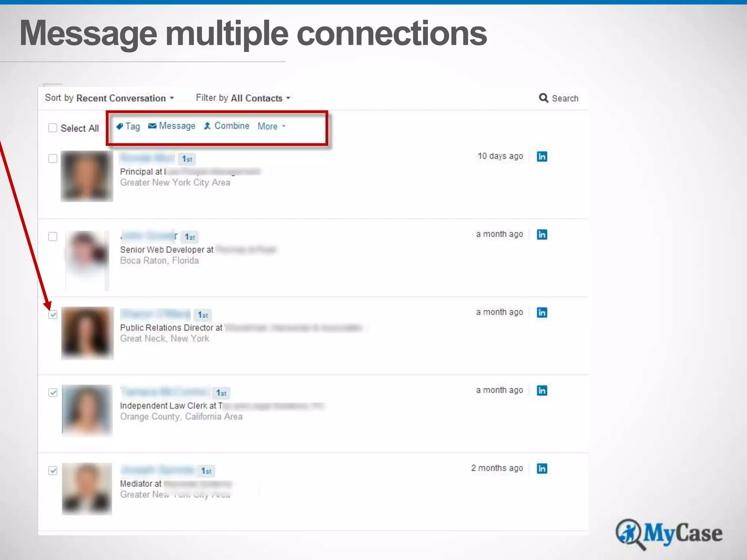Click the Mediator's profile photo
Image resolution: width=747 pixels, height=560 pixels.
pyautogui.click(x=87, y=488)
